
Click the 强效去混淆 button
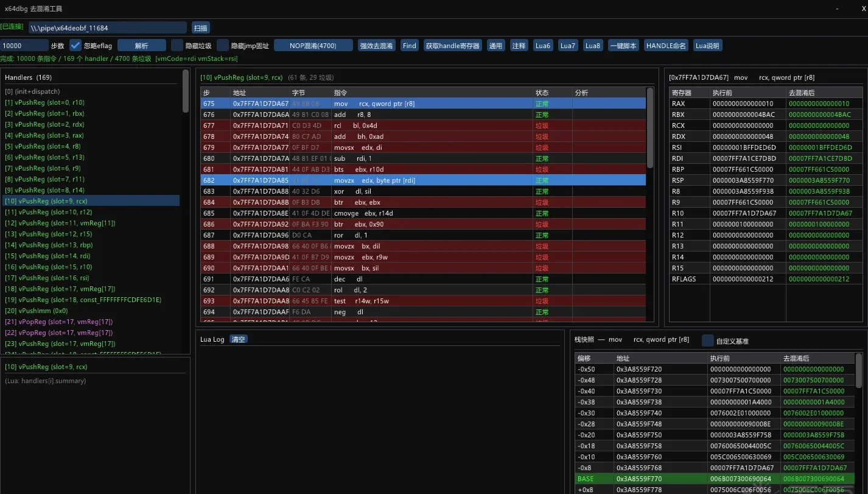(377, 46)
